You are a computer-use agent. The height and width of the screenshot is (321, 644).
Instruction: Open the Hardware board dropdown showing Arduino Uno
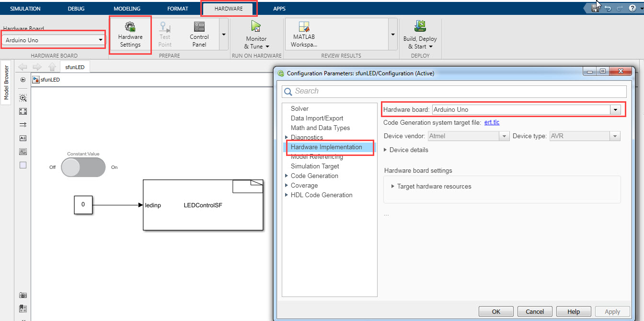tap(615, 109)
